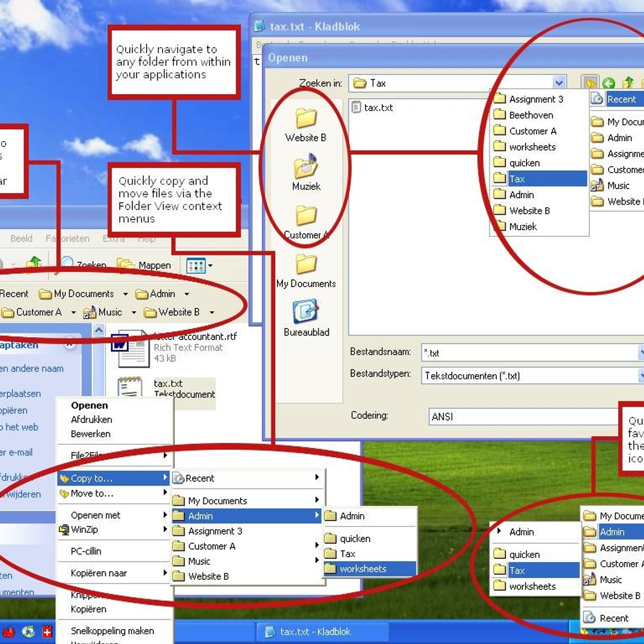
Task: Expand the Views icon dropdown arrow in Explorer
Action: (x=210, y=265)
